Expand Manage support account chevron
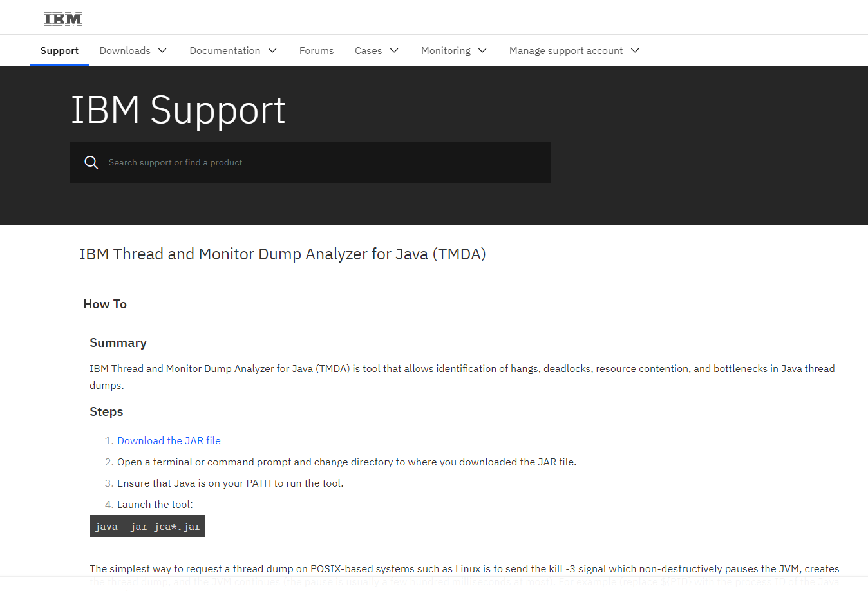Screen dimensions: 868x591 (x=635, y=50)
